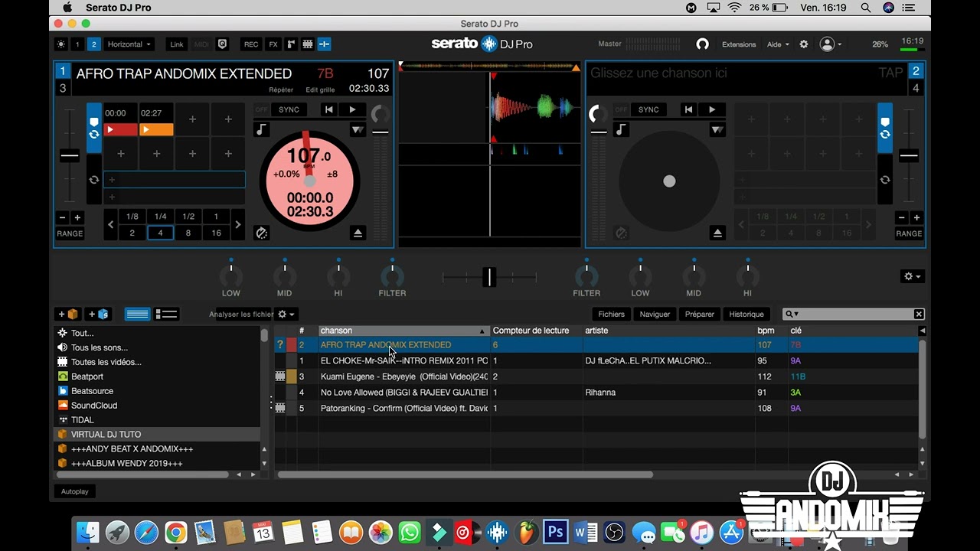Shift loop lengths right on left deck
Image resolution: width=980 pixels, height=551 pixels.
pyautogui.click(x=237, y=225)
